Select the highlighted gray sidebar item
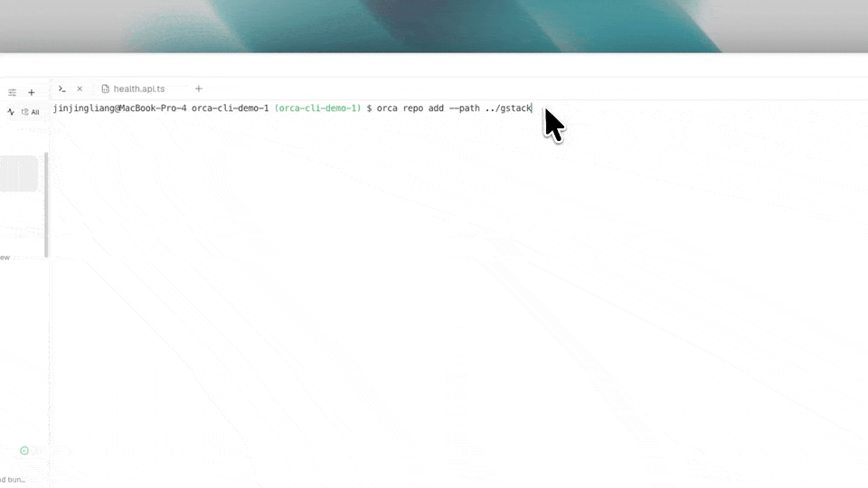 point(19,174)
